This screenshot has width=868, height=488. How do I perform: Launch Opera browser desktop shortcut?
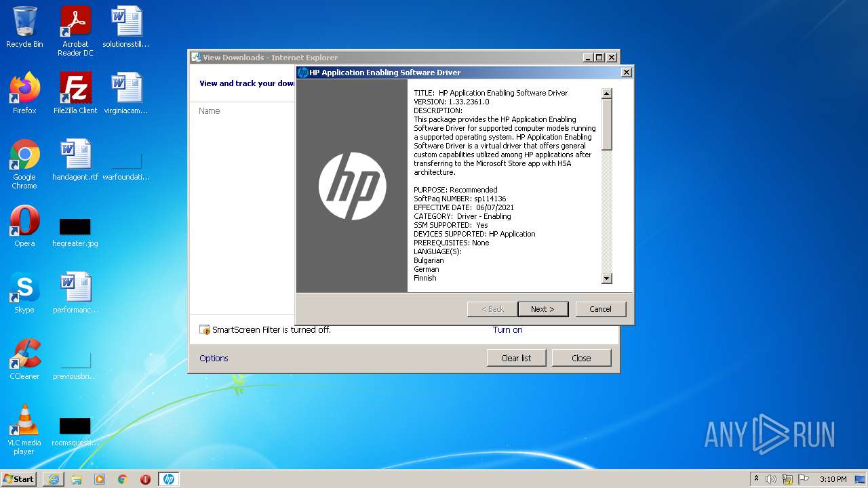tap(24, 226)
